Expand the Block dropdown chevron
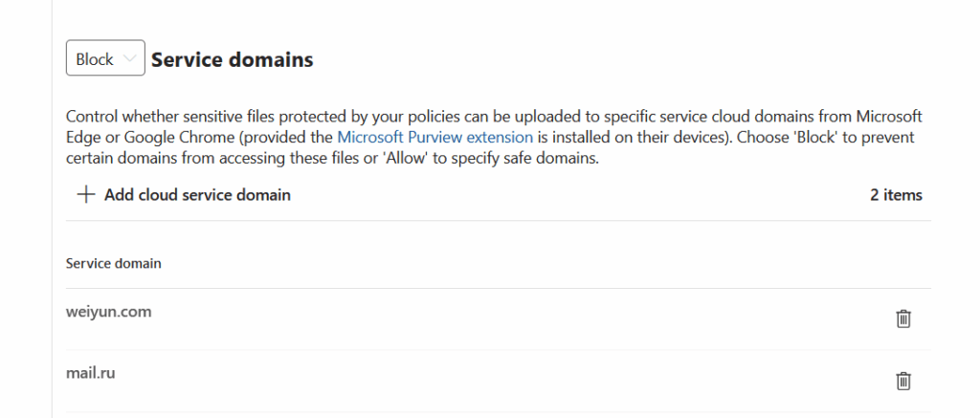This screenshot has width=980, height=418. click(x=131, y=59)
